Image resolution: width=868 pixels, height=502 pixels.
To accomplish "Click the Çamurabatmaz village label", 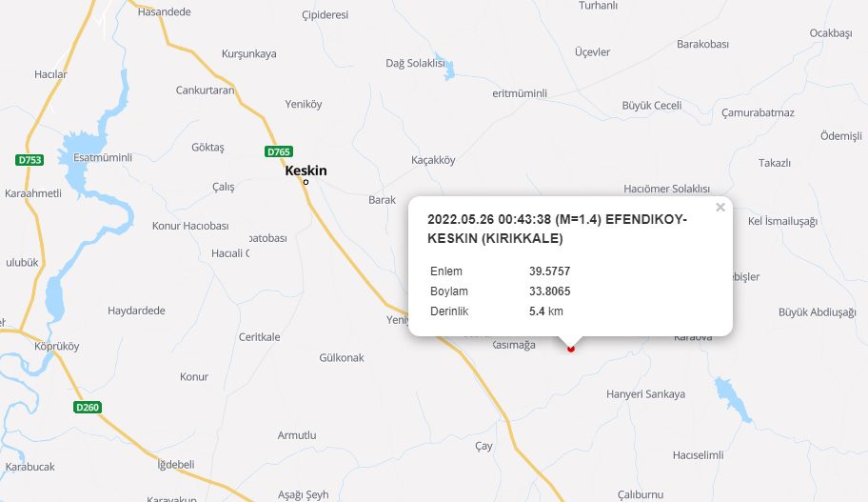I will (x=758, y=113).
